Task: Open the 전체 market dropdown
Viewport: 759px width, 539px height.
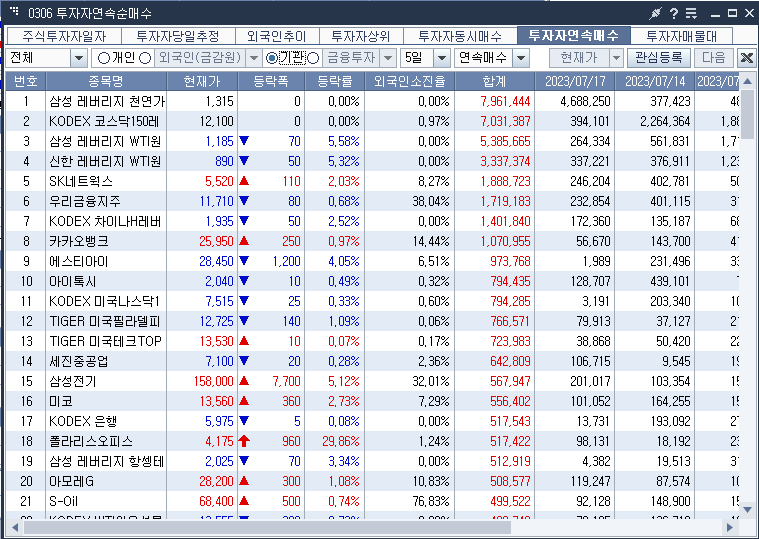Action: pos(46,58)
